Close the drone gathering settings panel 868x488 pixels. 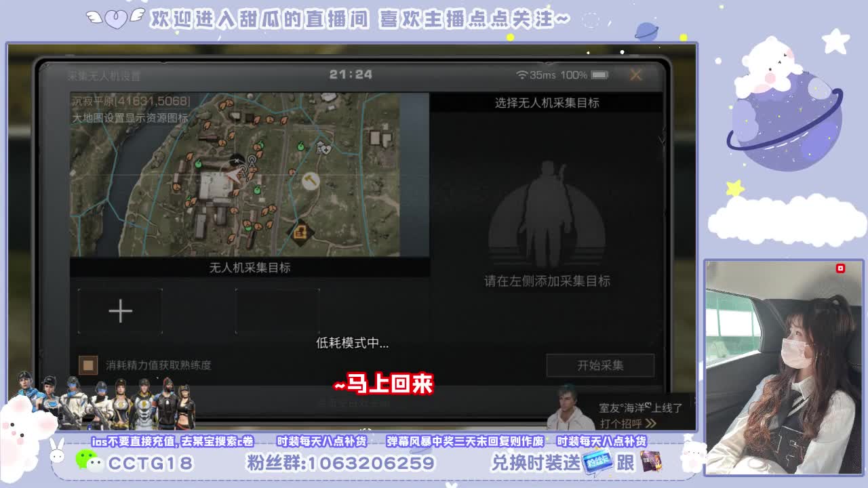coord(635,75)
